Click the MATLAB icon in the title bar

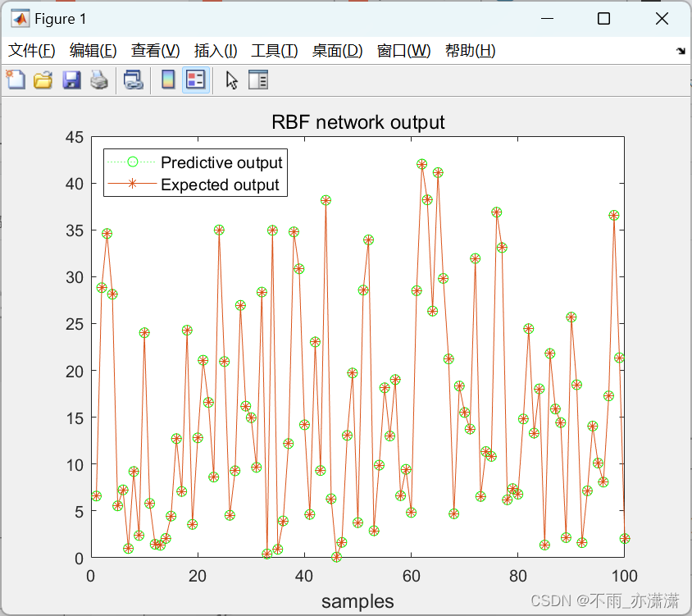tap(19, 18)
